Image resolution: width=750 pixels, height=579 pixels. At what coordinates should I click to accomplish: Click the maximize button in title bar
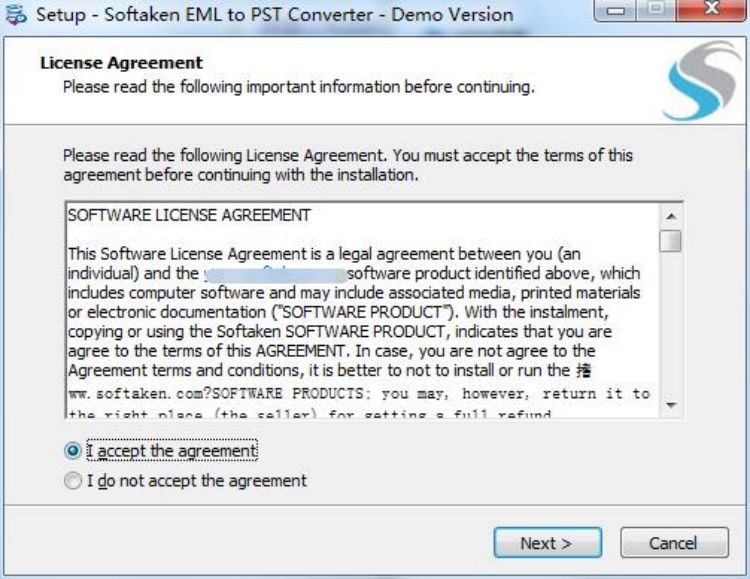(x=654, y=13)
